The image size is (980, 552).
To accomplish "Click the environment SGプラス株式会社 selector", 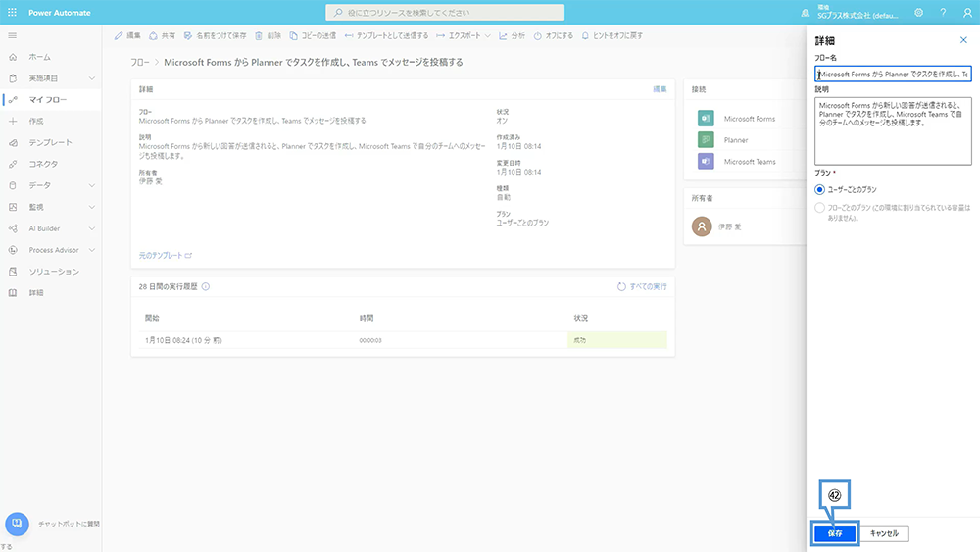I will [x=858, y=13].
